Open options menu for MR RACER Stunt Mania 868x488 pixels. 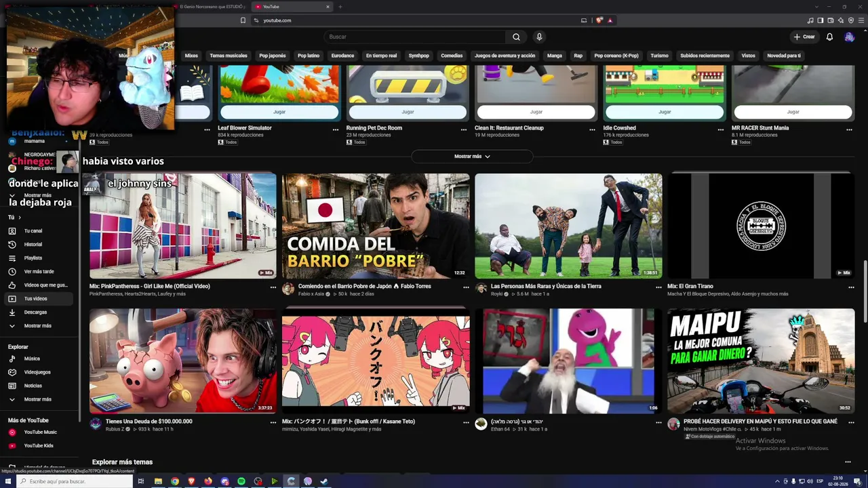pyautogui.click(x=849, y=129)
